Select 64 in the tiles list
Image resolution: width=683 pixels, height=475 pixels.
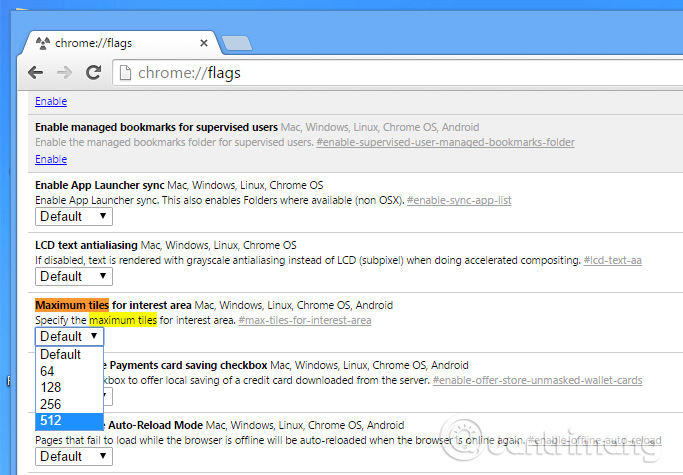69,371
